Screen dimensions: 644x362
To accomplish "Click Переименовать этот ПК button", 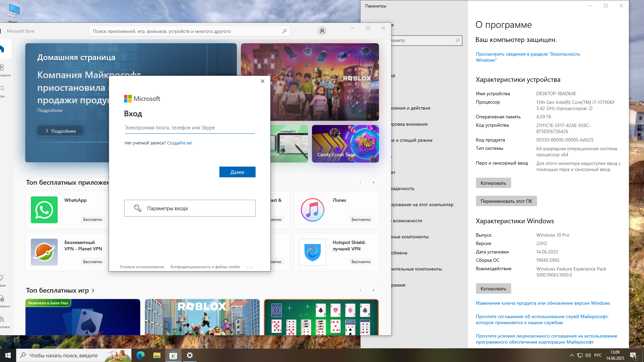I will (x=506, y=201).
